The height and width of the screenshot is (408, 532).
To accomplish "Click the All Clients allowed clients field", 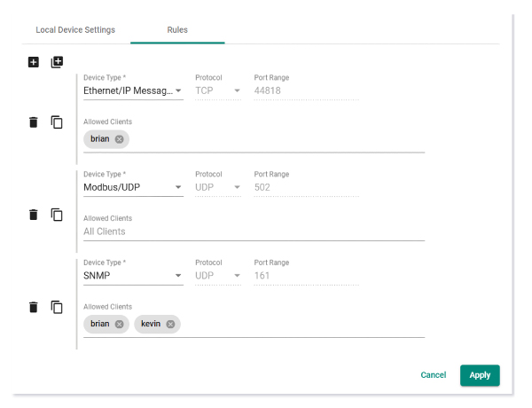I will (x=254, y=231).
